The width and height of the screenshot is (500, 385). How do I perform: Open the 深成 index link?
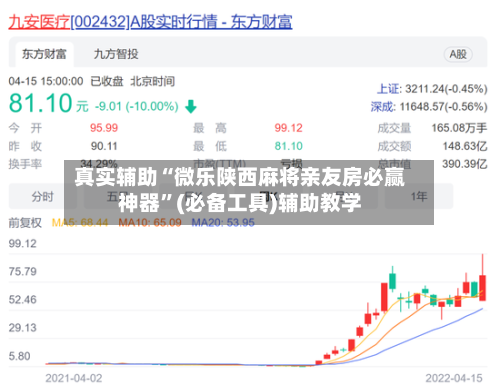tap(382, 107)
